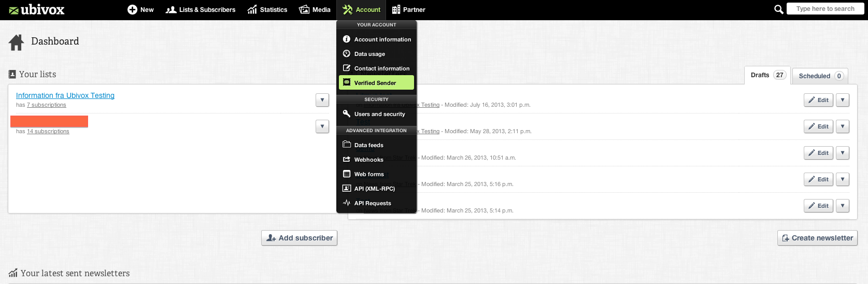Open the New menu
The width and height of the screenshot is (868, 284).
tap(140, 10)
